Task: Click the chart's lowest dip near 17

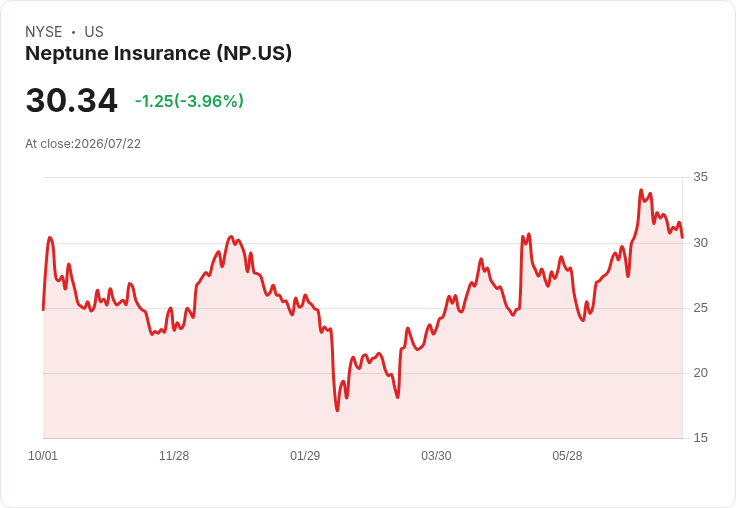Action: pos(337,410)
